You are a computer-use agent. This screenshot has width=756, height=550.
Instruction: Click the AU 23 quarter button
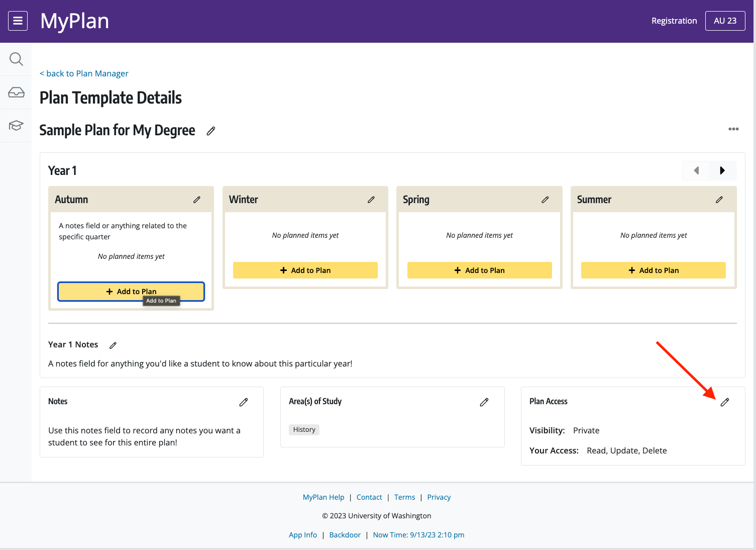(x=725, y=21)
